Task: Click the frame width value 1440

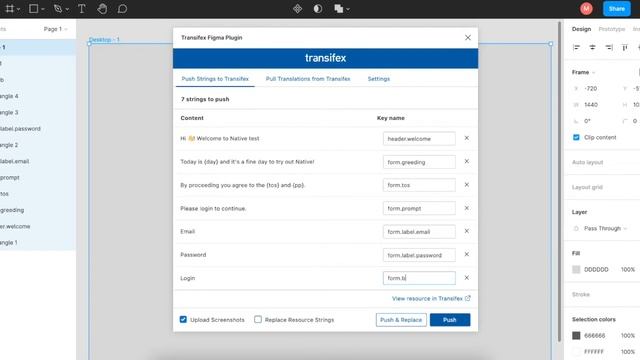Action: (x=591, y=104)
